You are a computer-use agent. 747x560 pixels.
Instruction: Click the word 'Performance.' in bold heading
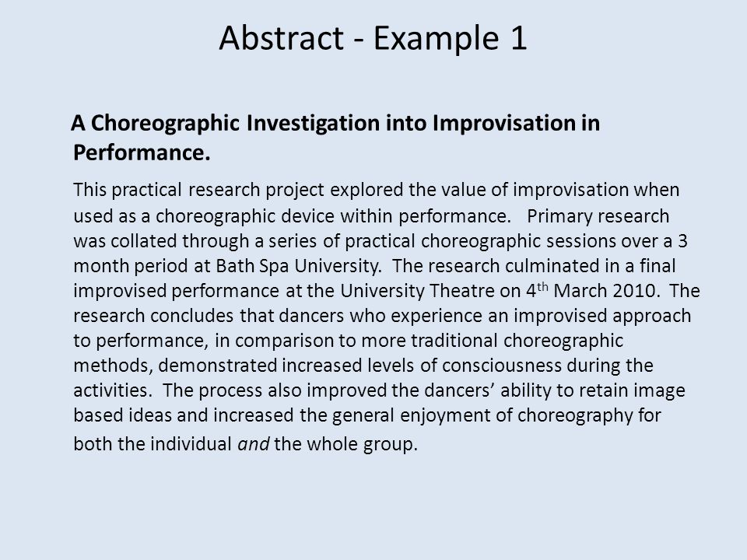142,153
